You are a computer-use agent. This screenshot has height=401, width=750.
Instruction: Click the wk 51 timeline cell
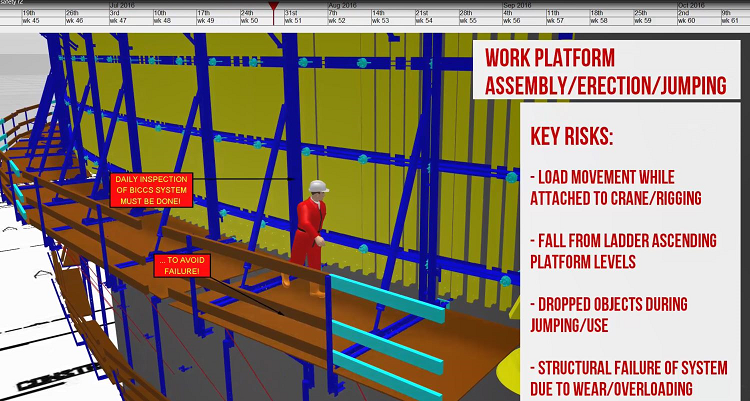pyautogui.click(x=306, y=21)
